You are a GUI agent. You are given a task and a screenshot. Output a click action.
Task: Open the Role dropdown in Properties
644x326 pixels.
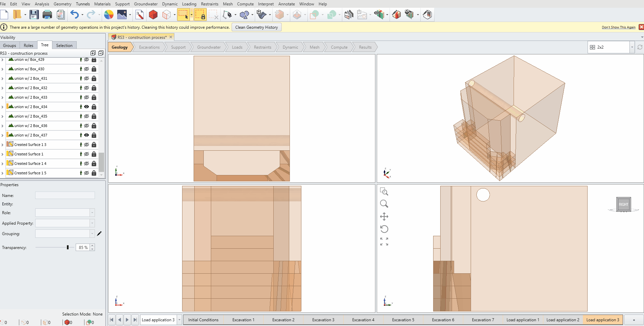[92, 212]
